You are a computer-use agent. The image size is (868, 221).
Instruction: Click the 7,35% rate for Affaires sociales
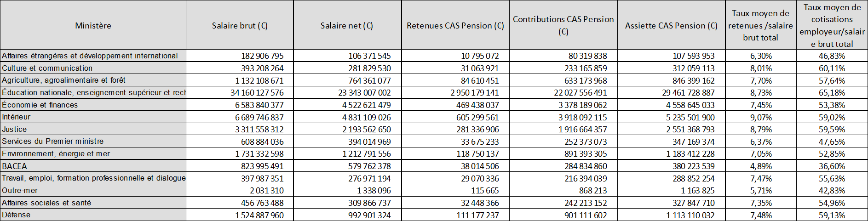(761, 203)
